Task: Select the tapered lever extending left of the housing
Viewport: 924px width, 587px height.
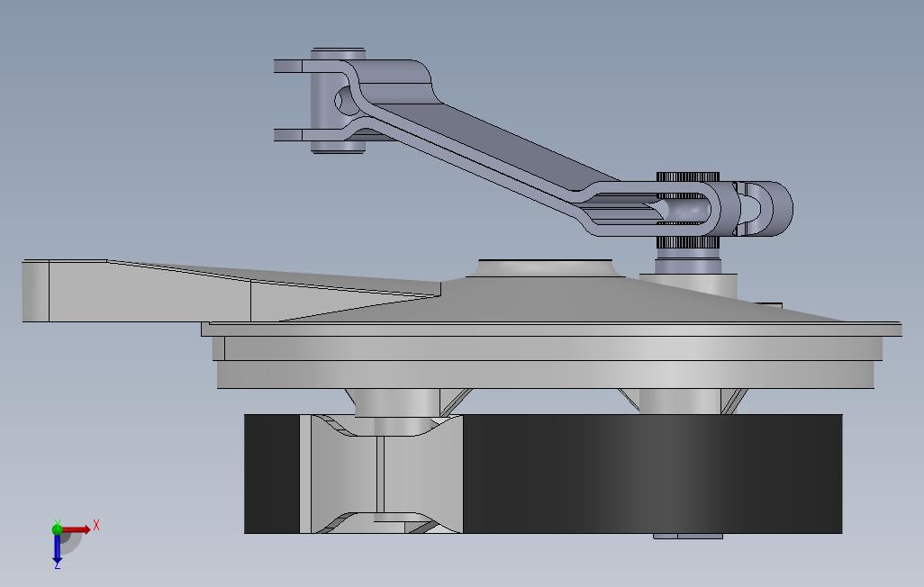Action: click(230, 291)
